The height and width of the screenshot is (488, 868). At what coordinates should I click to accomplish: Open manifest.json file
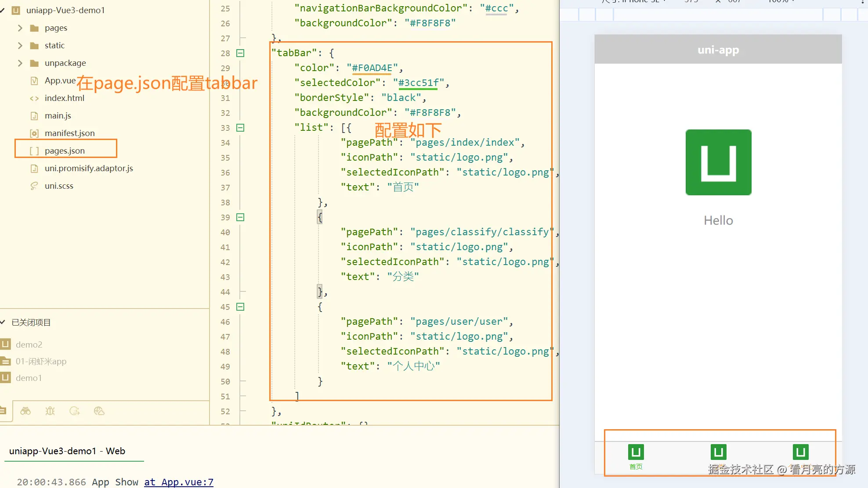tap(69, 133)
